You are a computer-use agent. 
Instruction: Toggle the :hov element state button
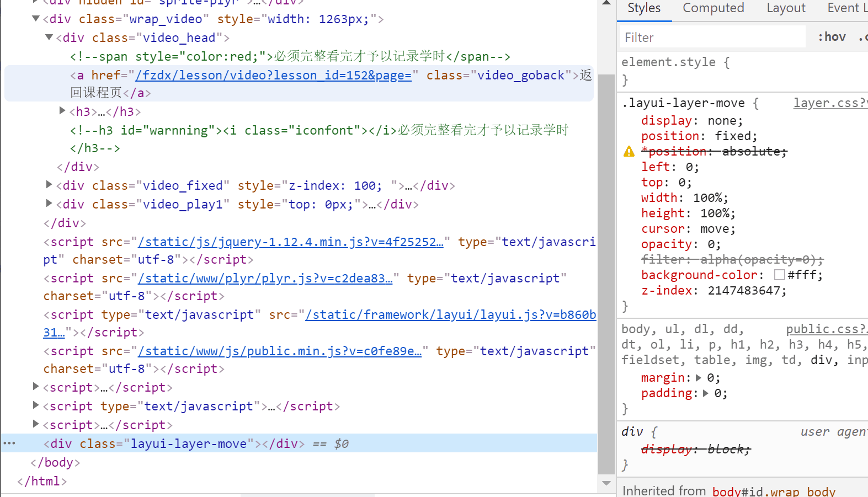pyautogui.click(x=832, y=37)
